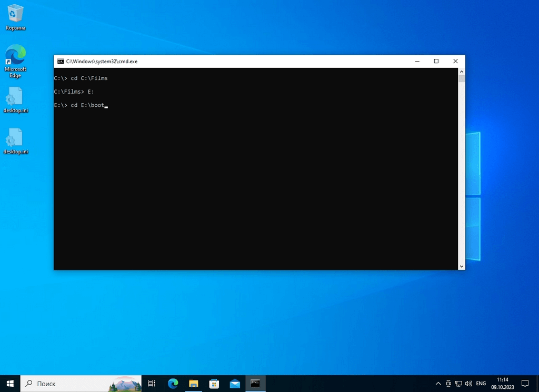Open File Explorer from the taskbar
Viewport: 539px width, 392px height.
point(194,384)
